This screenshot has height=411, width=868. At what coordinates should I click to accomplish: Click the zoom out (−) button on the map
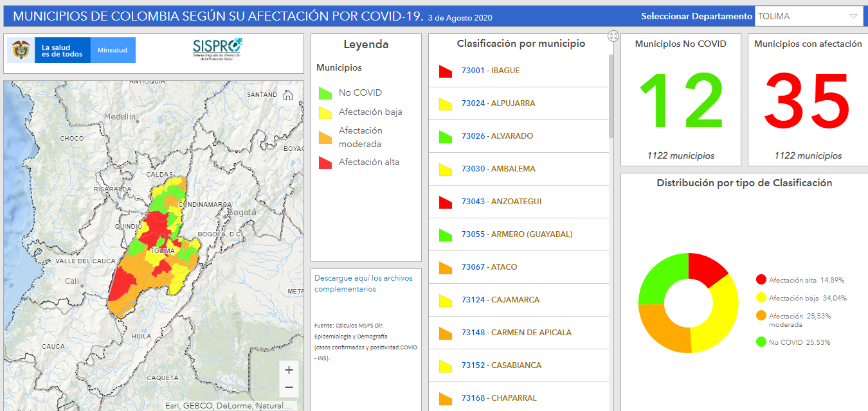pyautogui.click(x=289, y=387)
